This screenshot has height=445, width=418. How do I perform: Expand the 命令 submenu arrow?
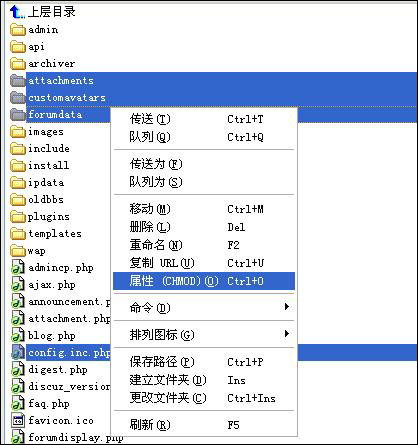point(287,307)
